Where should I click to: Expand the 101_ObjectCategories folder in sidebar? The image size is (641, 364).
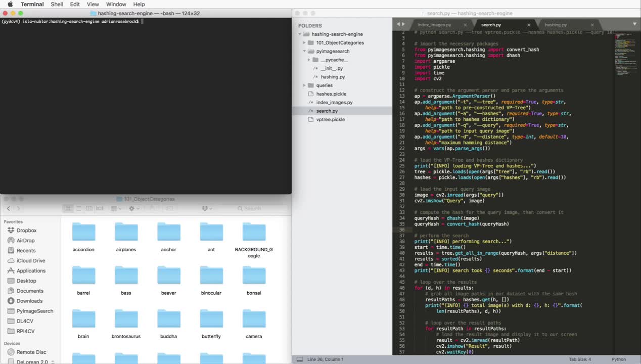(x=304, y=43)
